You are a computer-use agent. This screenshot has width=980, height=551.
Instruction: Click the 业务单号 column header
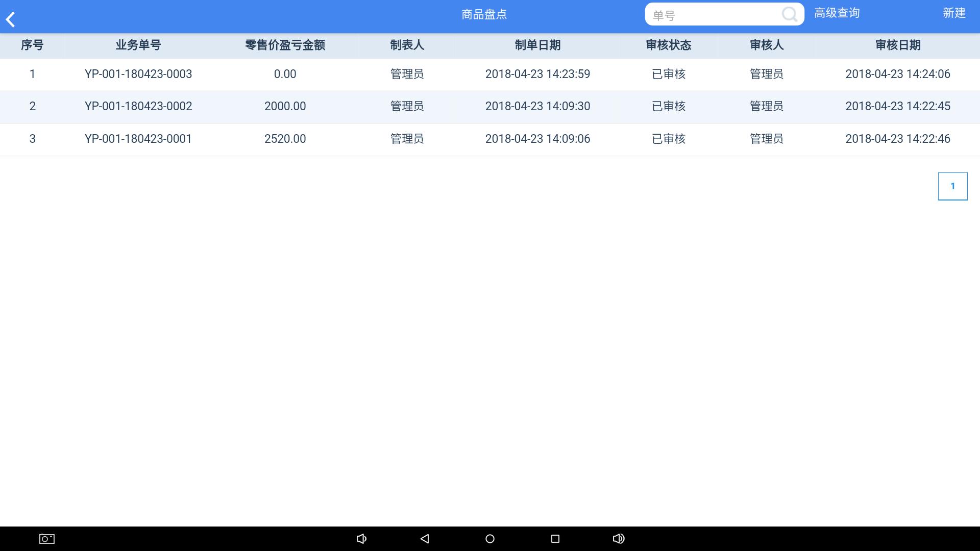[x=138, y=45]
